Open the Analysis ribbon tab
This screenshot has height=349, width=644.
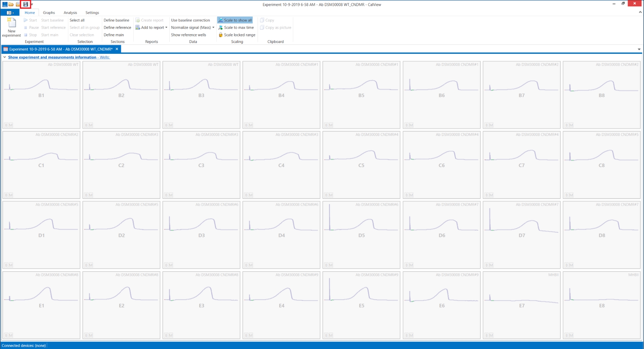(x=70, y=13)
